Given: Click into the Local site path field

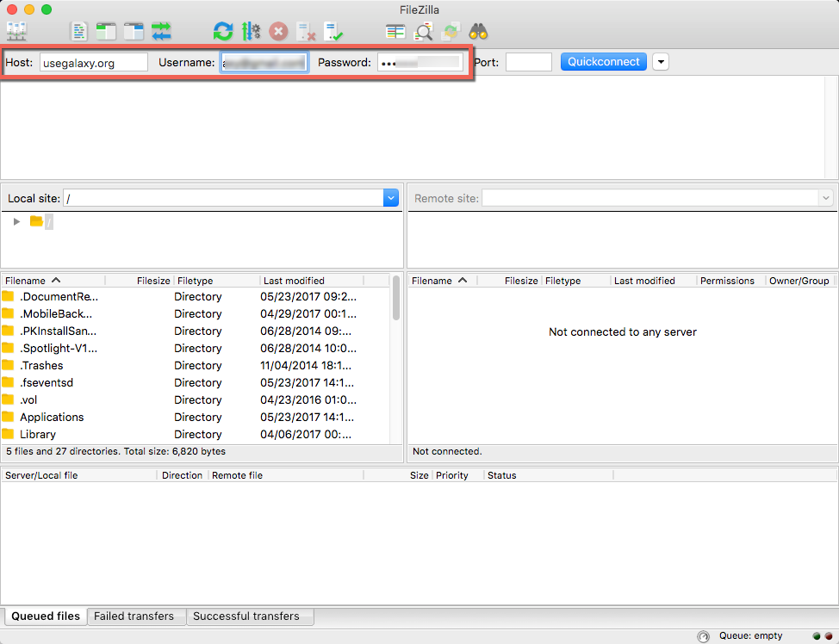Looking at the screenshot, I should 224,198.
